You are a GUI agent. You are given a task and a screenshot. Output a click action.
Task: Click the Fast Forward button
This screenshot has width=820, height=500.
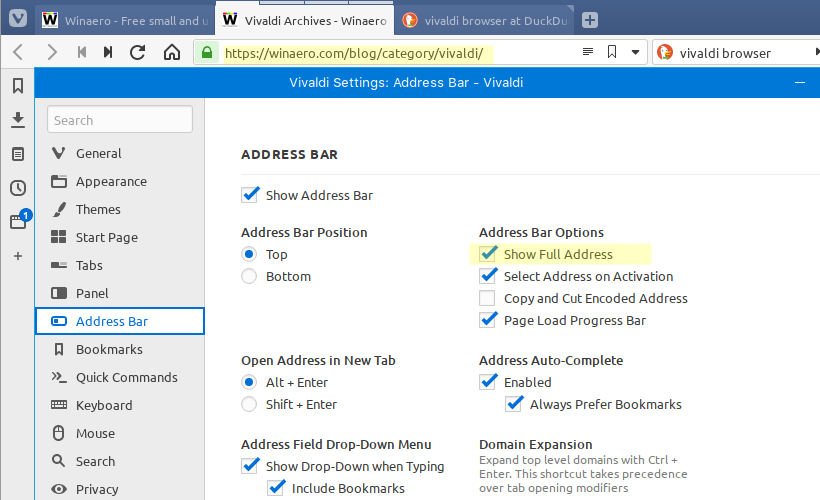pyautogui.click(x=108, y=52)
